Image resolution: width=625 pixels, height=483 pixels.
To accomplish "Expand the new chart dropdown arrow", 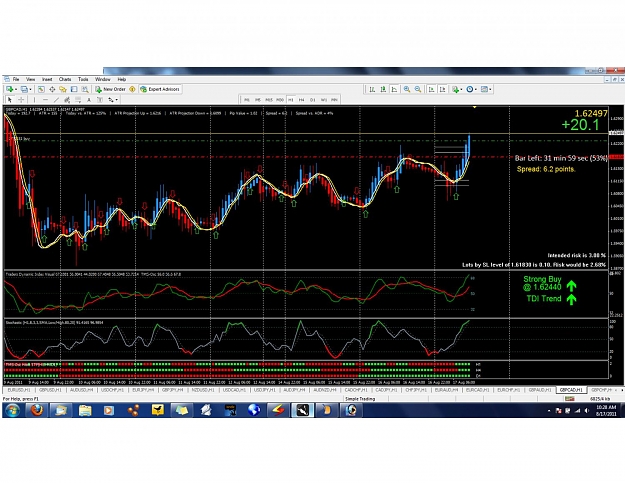I will click(x=16, y=89).
